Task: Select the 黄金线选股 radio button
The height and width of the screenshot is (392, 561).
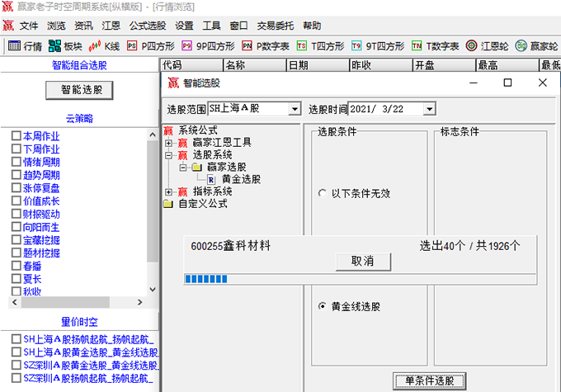Action: 322,306
